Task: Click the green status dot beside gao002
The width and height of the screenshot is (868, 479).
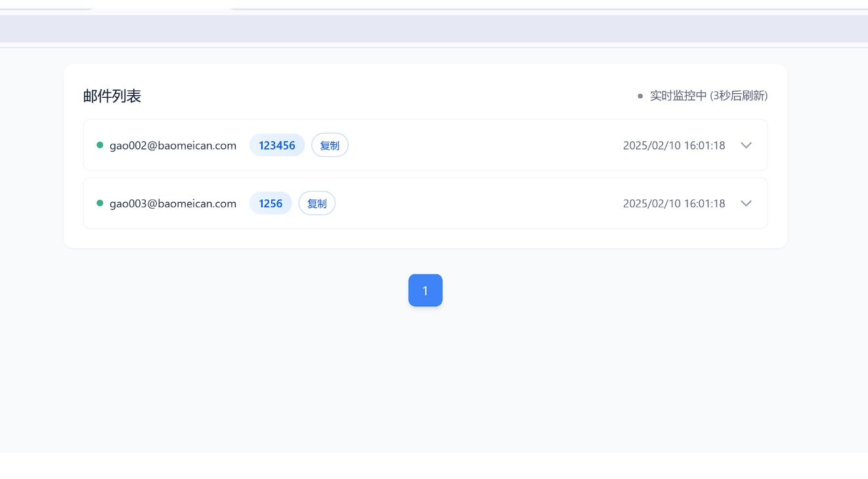Action: coord(100,145)
